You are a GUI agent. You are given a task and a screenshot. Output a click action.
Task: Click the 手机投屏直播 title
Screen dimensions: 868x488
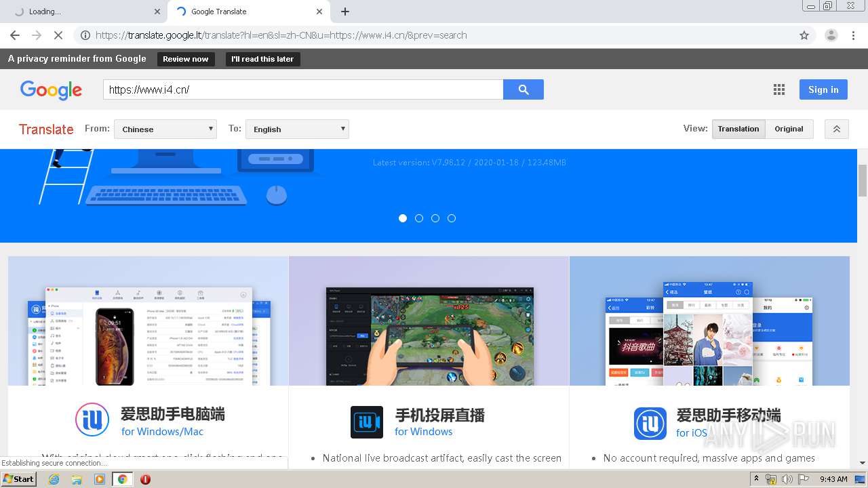pyautogui.click(x=440, y=414)
